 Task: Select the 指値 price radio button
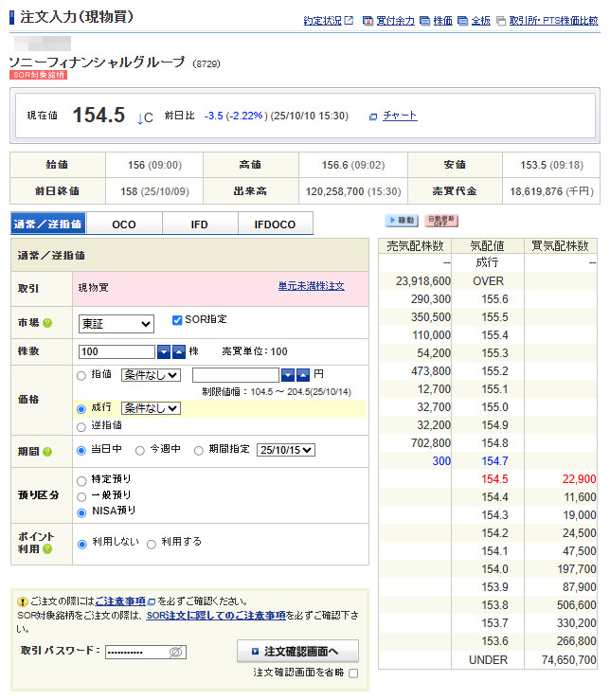(x=81, y=375)
